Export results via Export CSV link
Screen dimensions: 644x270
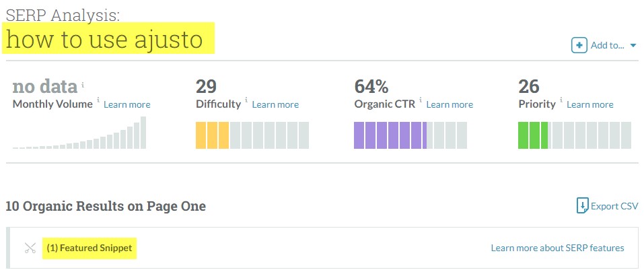pos(614,206)
